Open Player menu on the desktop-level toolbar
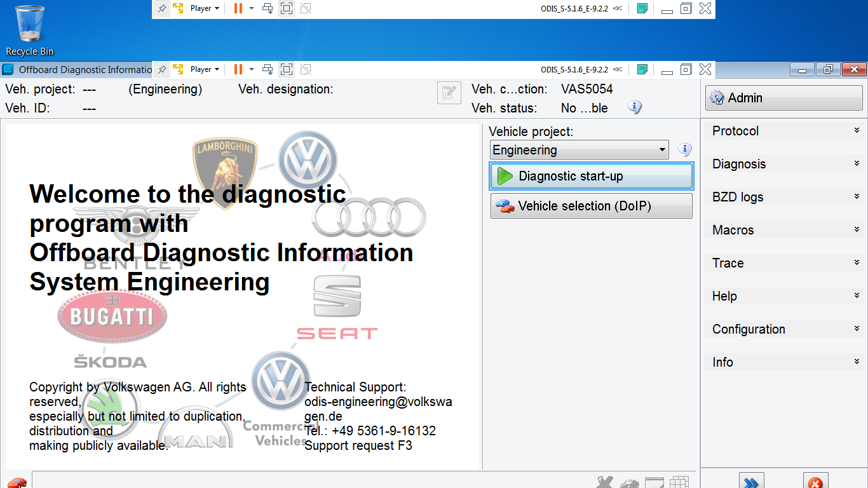868x488 pixels. pos(205,8)
